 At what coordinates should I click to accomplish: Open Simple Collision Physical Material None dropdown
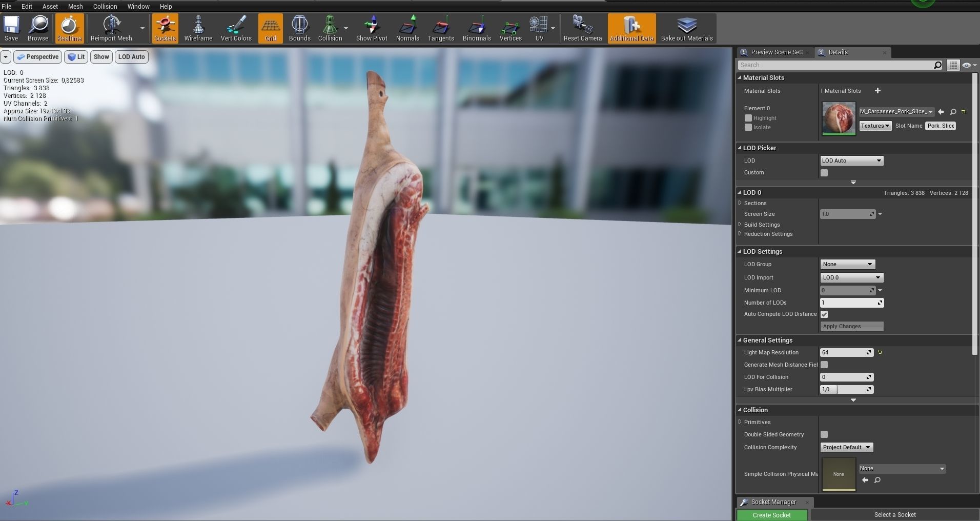tap(902, 468)
